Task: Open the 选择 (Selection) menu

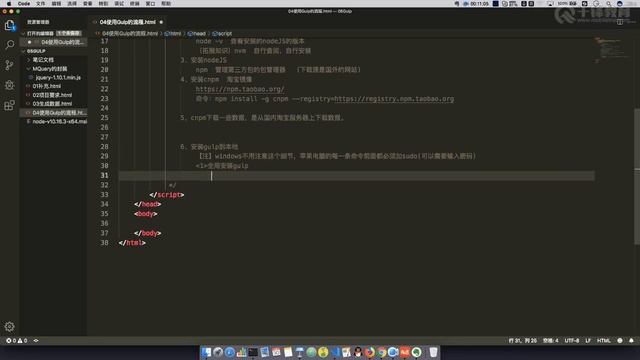Action: [x=72, y=4]
